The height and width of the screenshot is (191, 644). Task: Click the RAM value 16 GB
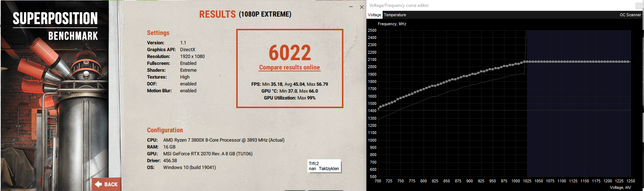(x=169, y=147)
